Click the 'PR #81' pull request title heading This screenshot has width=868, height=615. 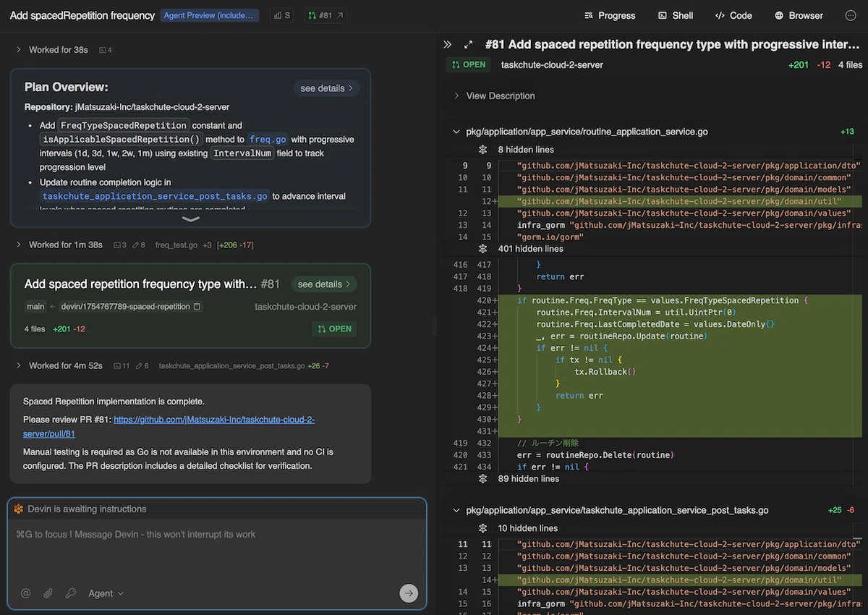click(x=672, y=44)
